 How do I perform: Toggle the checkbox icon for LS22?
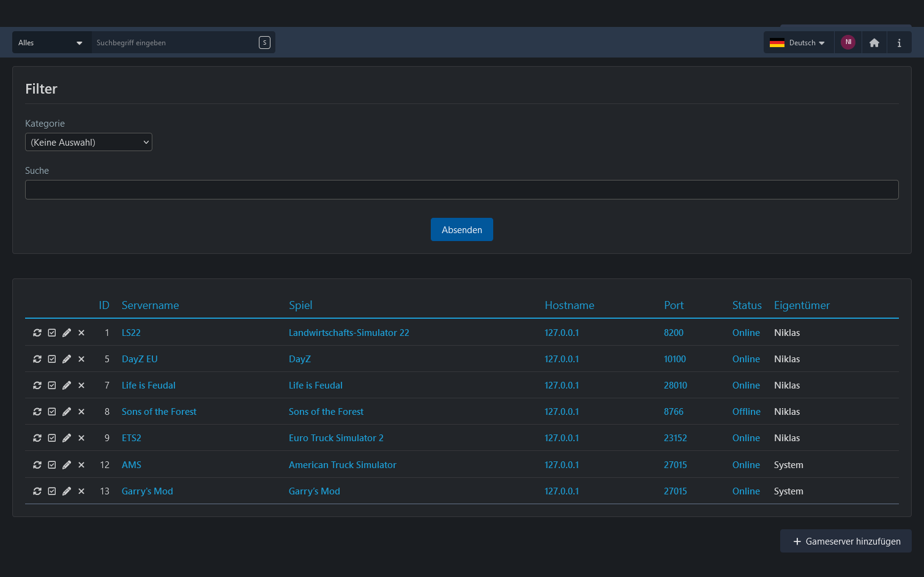coord(52,333)
